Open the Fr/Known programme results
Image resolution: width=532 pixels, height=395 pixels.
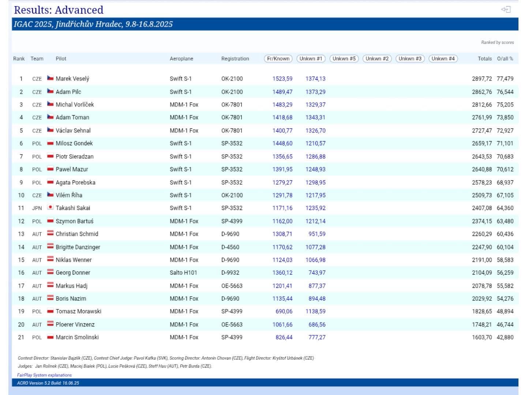(278, 59)
